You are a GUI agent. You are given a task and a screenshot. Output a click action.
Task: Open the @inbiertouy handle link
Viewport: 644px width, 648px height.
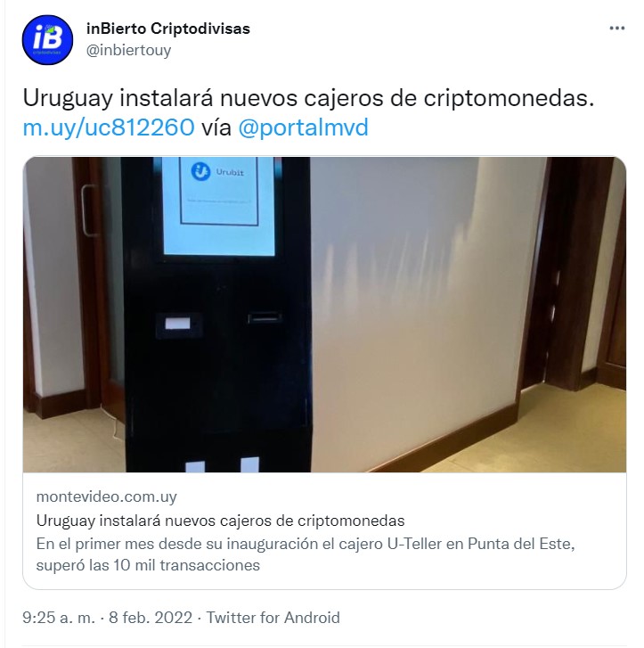coord(128,50)
